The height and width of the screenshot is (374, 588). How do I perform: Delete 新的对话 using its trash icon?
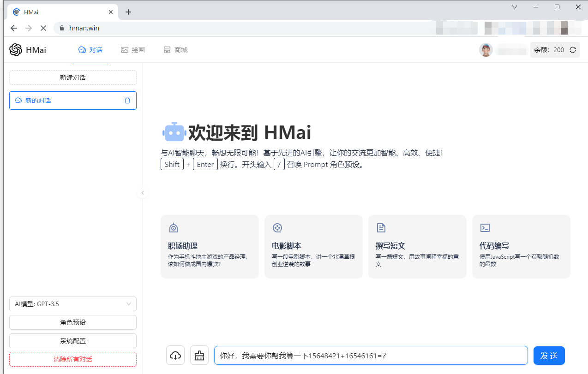127,100
